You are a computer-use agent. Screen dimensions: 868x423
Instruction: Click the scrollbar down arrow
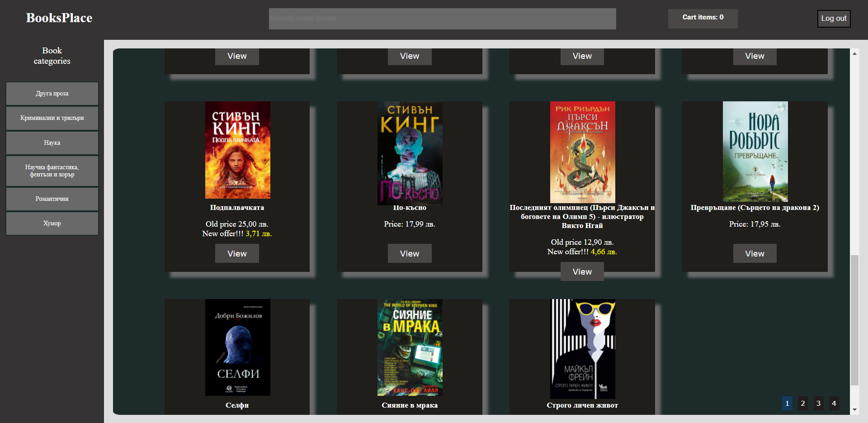(x=854, y=409)
